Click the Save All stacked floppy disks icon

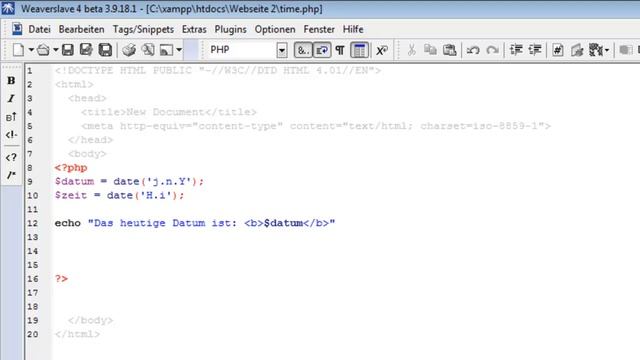(105, 50)
